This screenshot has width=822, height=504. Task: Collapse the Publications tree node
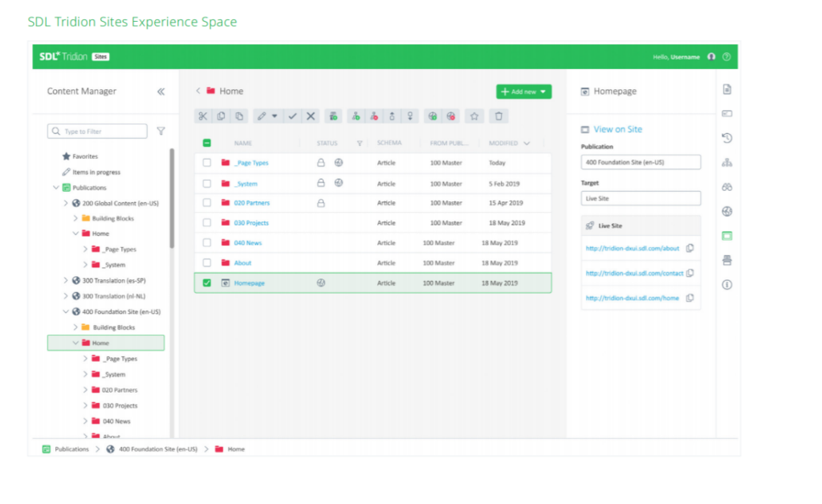56,188
